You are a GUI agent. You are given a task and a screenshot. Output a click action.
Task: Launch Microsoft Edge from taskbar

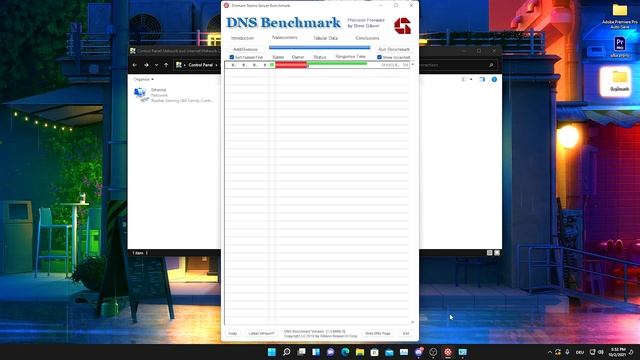345,352
